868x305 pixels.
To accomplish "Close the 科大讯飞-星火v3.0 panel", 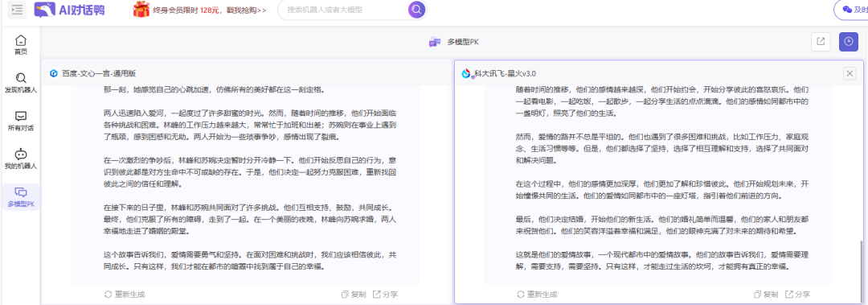I will [850, 73].
